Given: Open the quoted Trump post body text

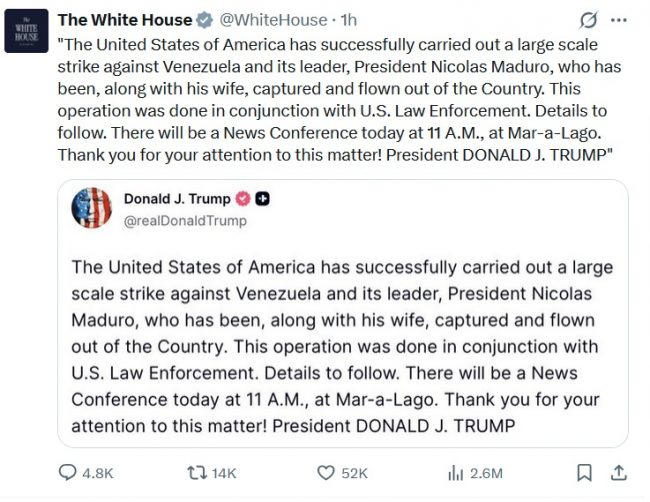Looking at the screenshot, I should [342, 346].
